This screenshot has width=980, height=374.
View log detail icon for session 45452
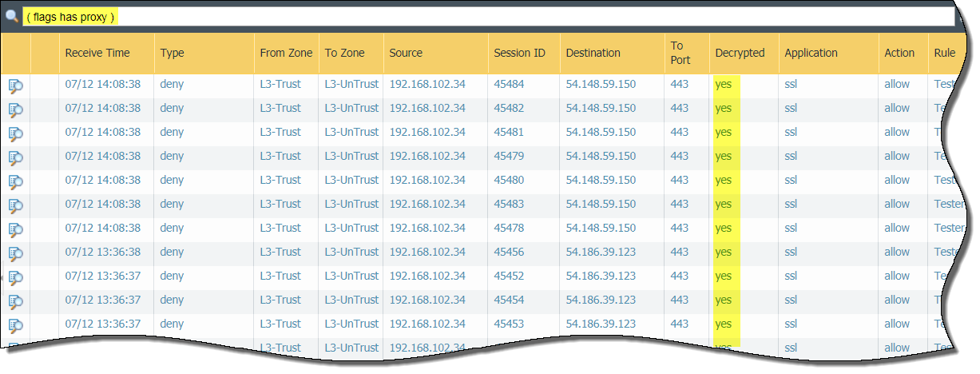[x=16, y=277]
